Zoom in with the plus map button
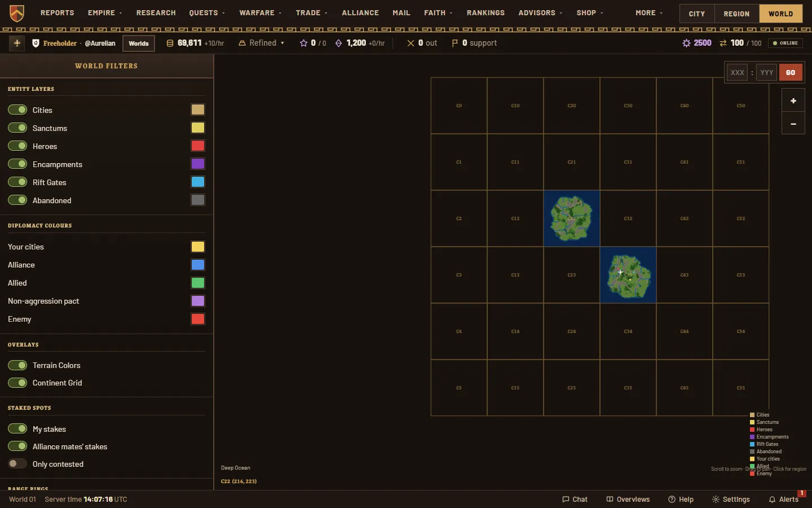 (793, 100)
